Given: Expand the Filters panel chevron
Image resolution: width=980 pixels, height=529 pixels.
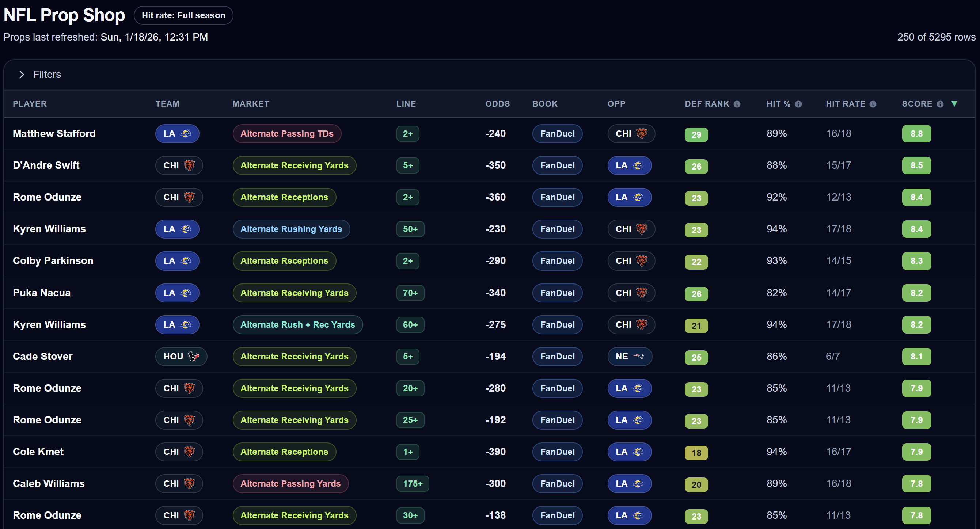Looking at the screenshot, I should pyautogui.click(x=22, y=75).
